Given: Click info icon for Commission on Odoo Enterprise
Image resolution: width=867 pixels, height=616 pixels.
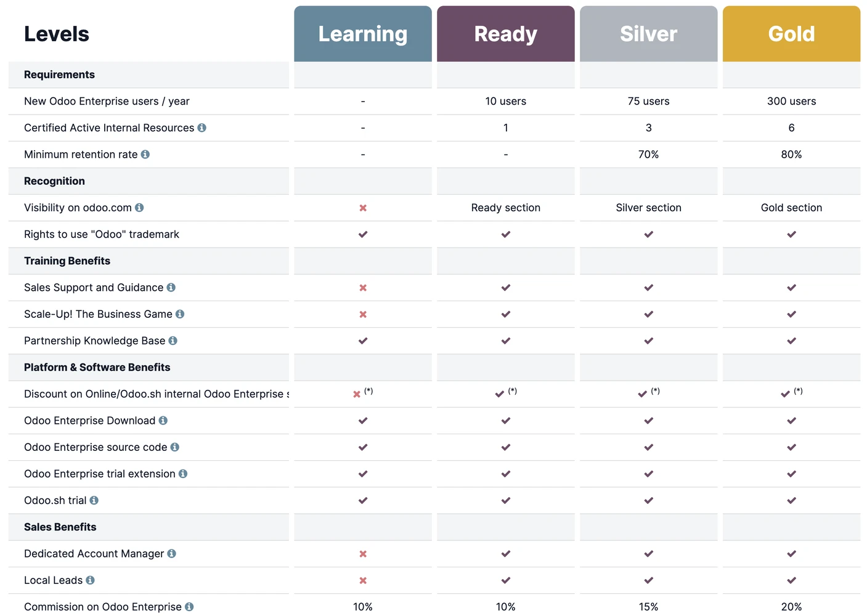Looking at the screenshot, I should (189, 607).
